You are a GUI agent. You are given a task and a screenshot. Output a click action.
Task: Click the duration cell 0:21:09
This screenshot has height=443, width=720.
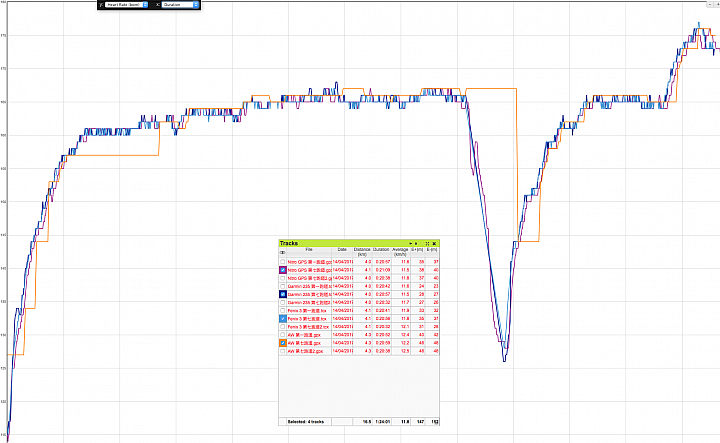tap(383, 270)
